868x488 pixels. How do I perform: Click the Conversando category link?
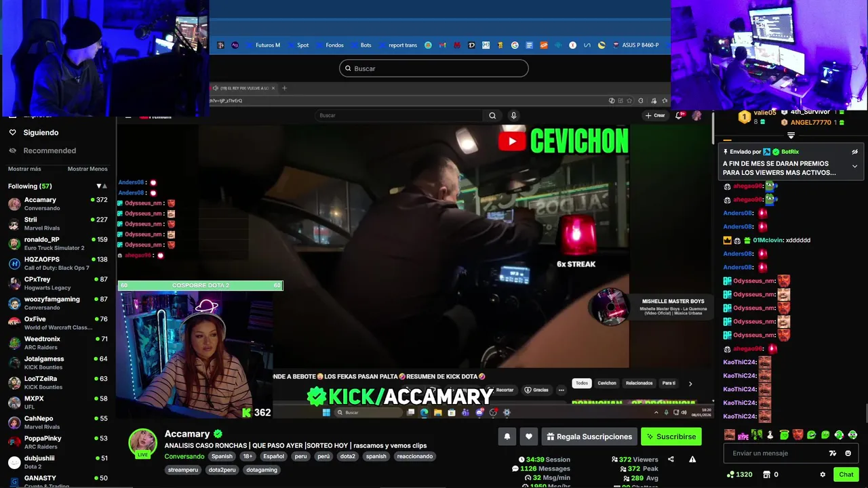[x=184, y=456]
